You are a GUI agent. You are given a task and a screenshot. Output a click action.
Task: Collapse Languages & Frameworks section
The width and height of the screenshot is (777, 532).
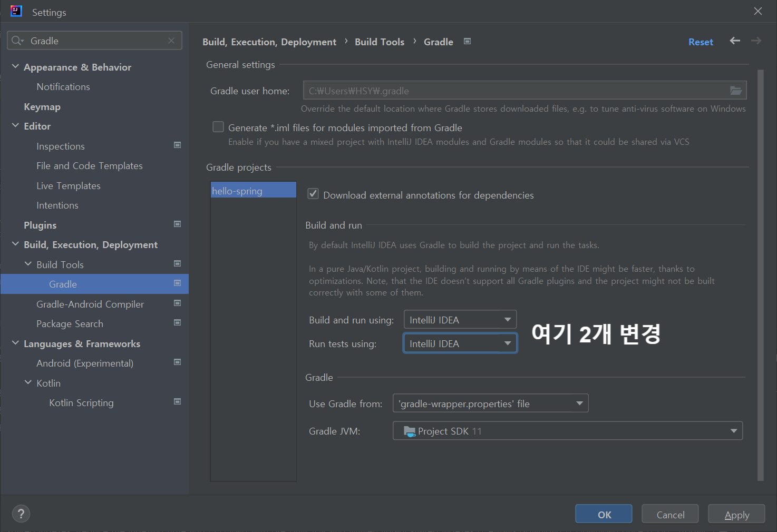tap(15, 343)
